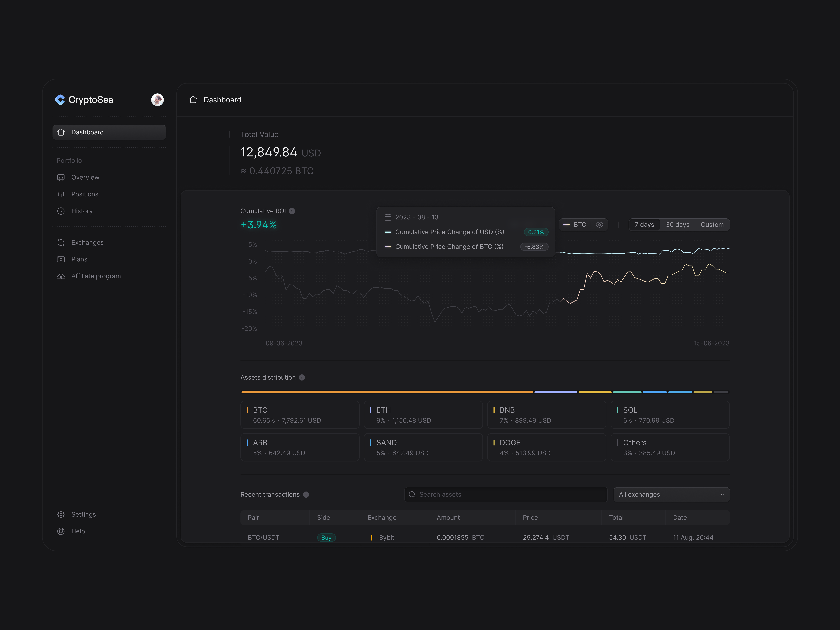
Task: Switch to the 7 days tab
Action: pyautogui.click(x=644, y=224)
